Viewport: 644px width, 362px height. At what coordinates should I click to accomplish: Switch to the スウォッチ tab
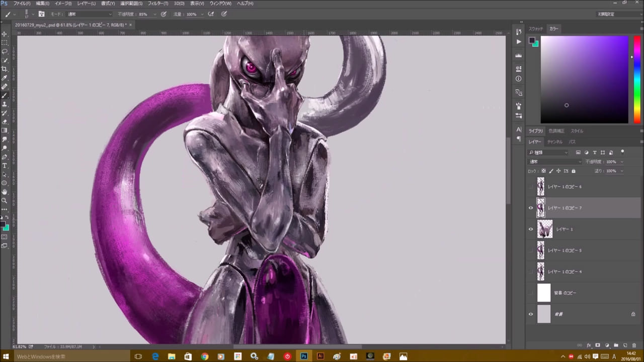(x=535, y=29)
